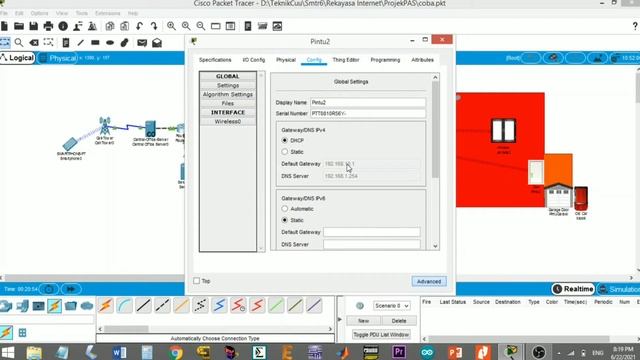Open network information round 'i' icon
This screenshot has height=360, width=640.
(63, 27)
